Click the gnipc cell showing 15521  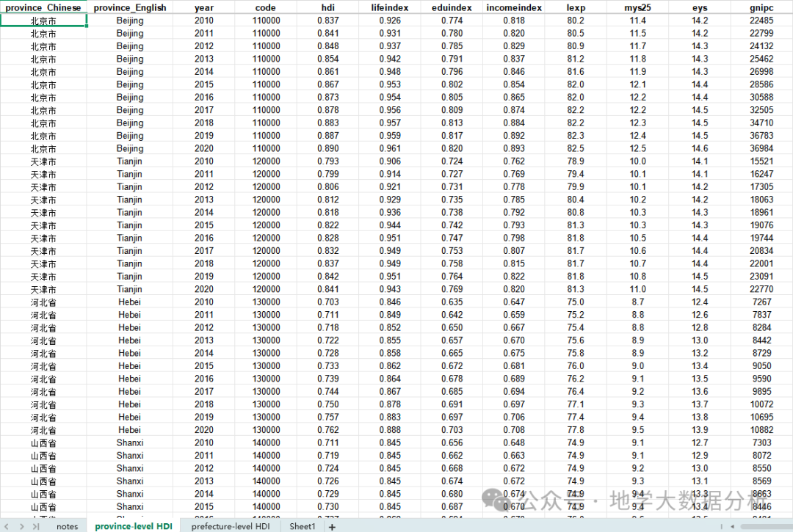761,161
